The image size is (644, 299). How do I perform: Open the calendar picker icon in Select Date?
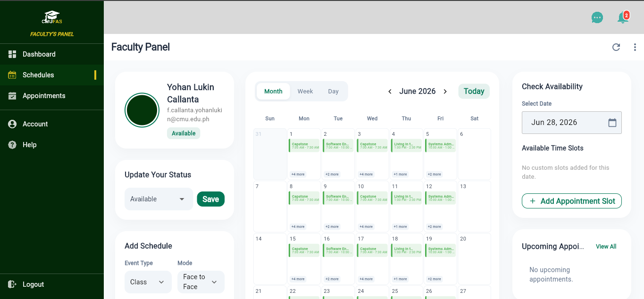click(612, 123)
